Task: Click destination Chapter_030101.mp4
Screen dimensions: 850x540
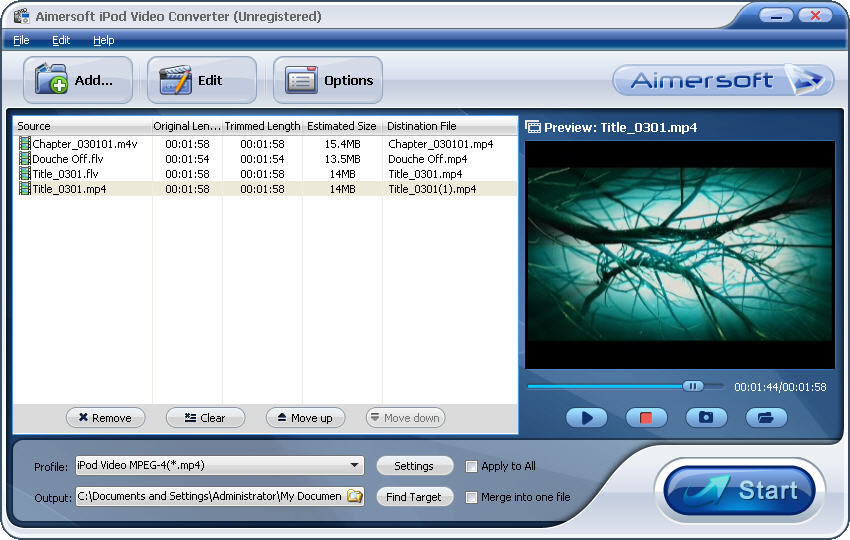Action: [x=441, y=144]
